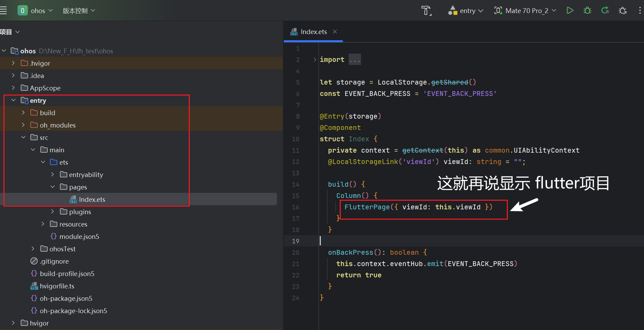The height and width of the screenshot is (330, 644).
Task: Select the module.json5 file
Action: coord(79,236)
